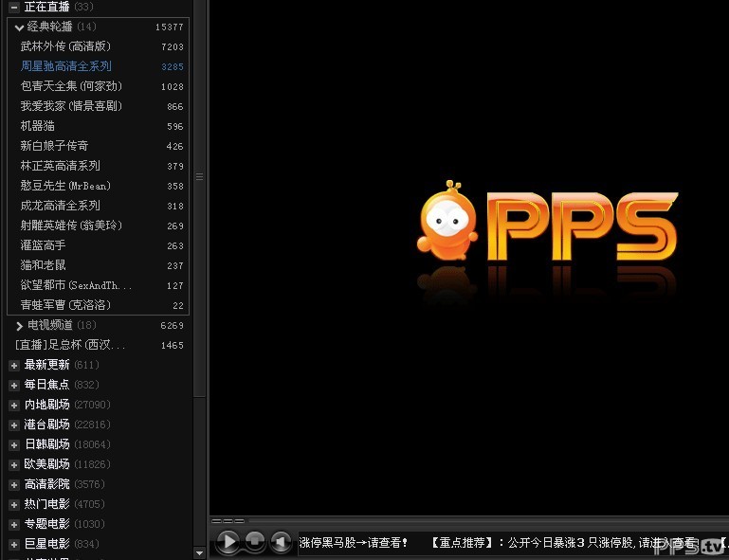
Task: Click the 正在直播 category label
Action: point(47,7)
